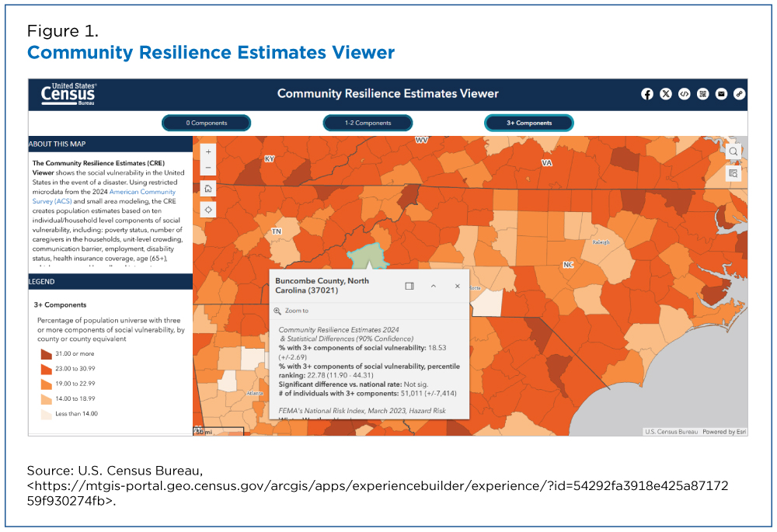Click the KY state label on map

click(x=269, y=159)
